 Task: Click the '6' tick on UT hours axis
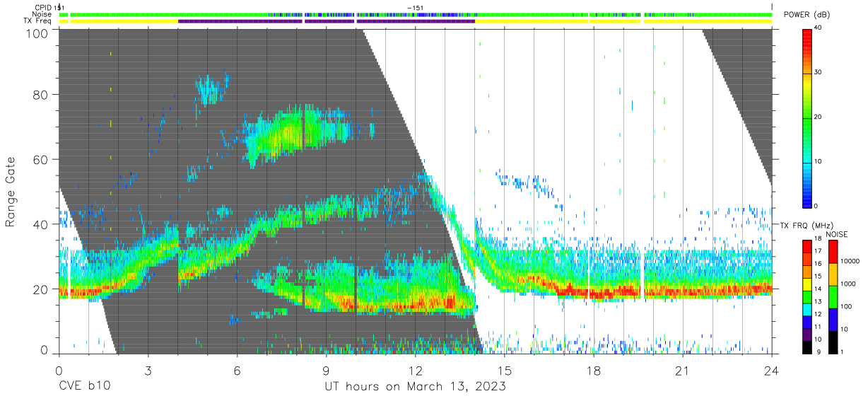pyautogui.click(x=237, y=371)
